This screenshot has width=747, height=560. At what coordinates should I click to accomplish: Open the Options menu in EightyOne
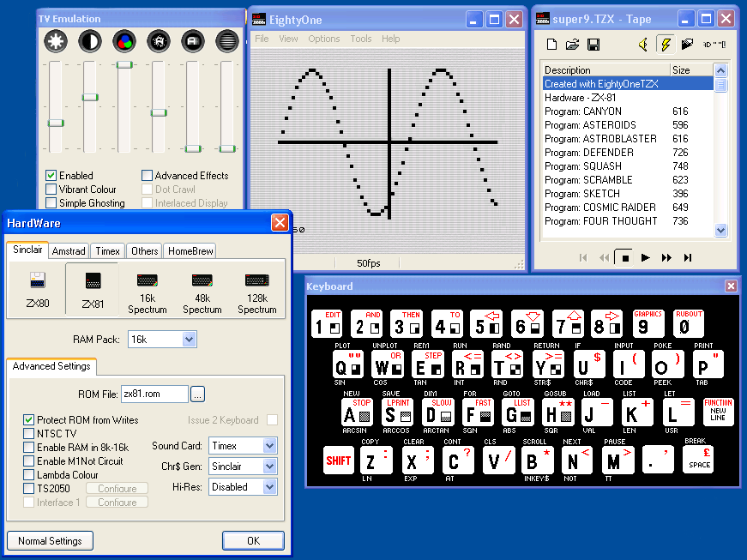tap(324, 39)
